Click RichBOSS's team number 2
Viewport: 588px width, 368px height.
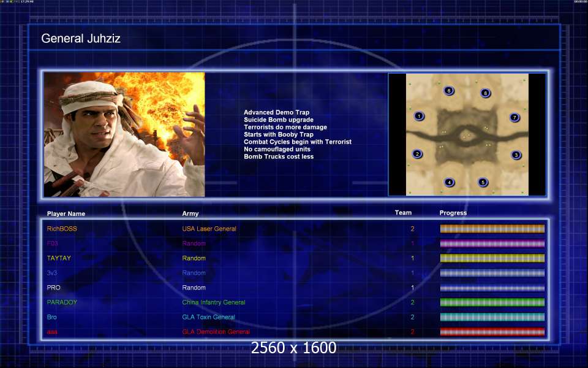pos(412,229)
